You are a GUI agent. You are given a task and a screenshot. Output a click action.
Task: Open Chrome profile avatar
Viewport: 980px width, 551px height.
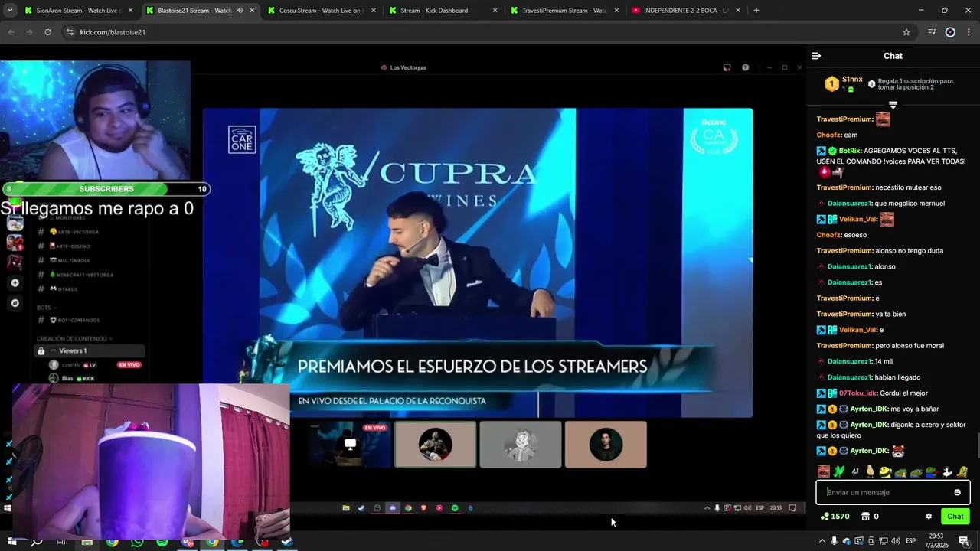click(950, 32)
